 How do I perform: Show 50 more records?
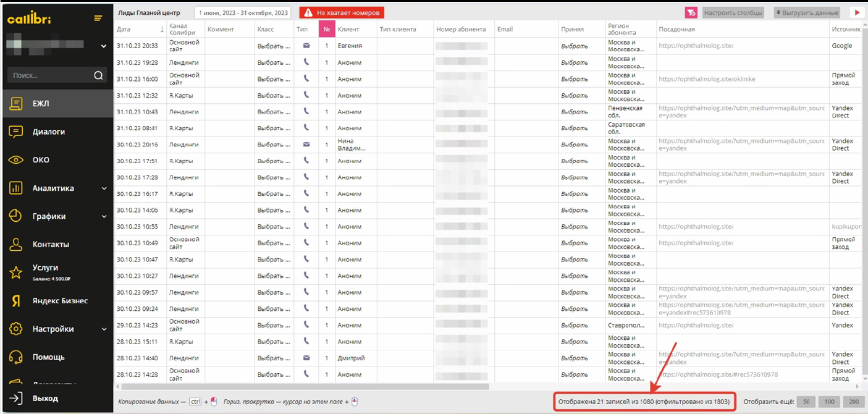pyautogui.click(x=806, y=402)
